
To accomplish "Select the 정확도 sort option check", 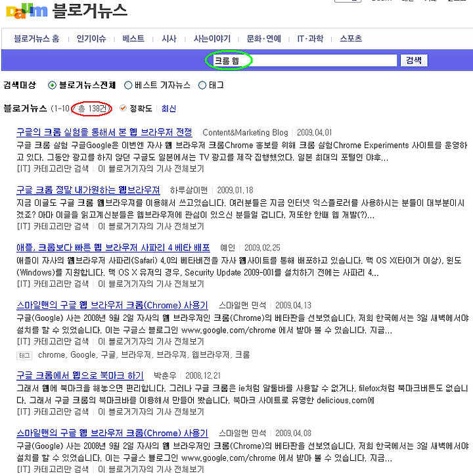I will click(123, 108).
